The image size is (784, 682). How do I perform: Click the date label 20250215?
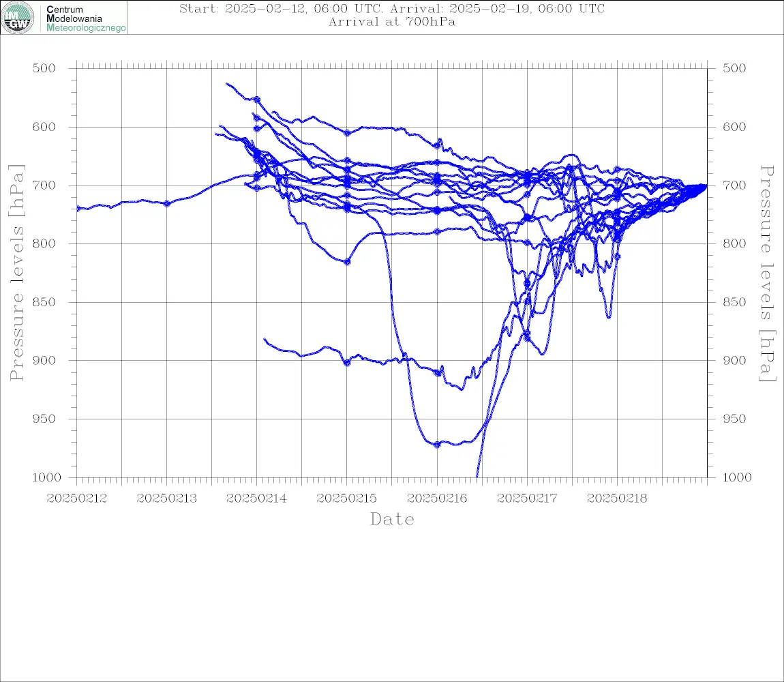[346, 499]
